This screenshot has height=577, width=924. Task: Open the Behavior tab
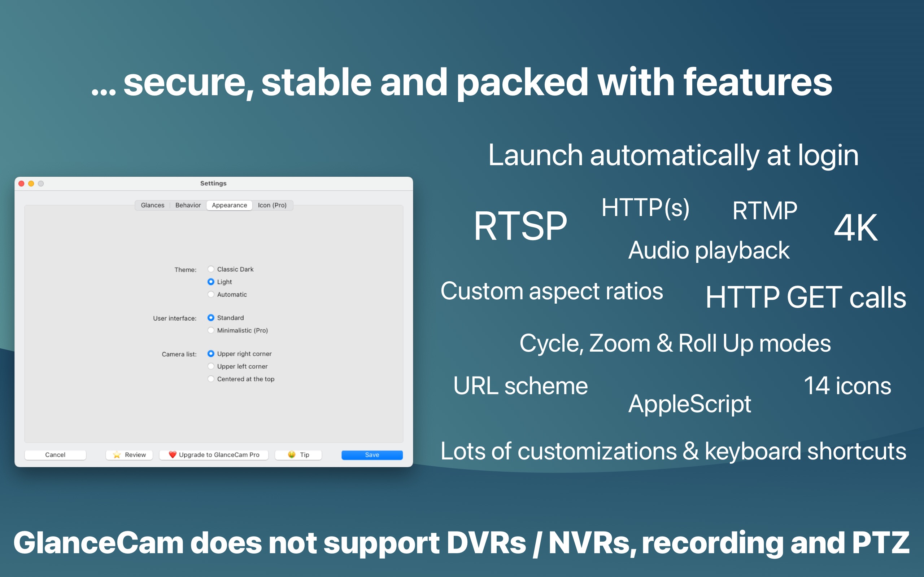(188, 205)
